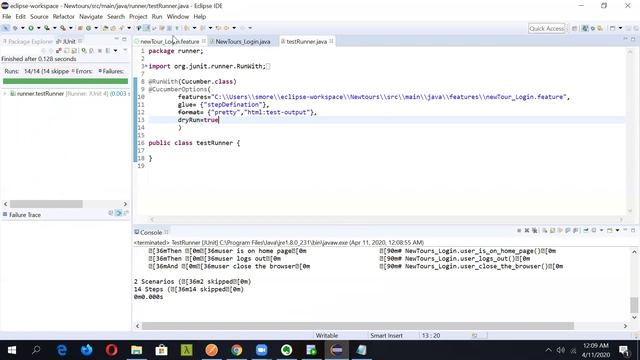Click the 'public class testRunner' line

[194, 143]
